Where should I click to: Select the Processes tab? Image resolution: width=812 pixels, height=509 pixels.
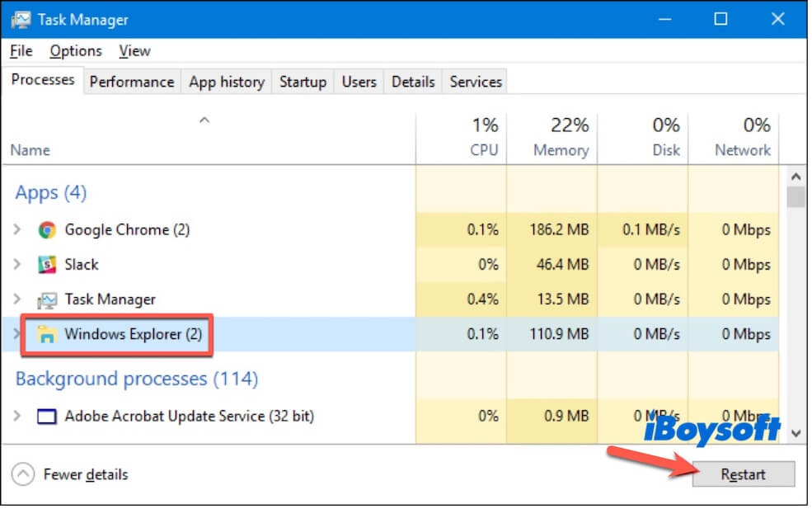point(43,80)
